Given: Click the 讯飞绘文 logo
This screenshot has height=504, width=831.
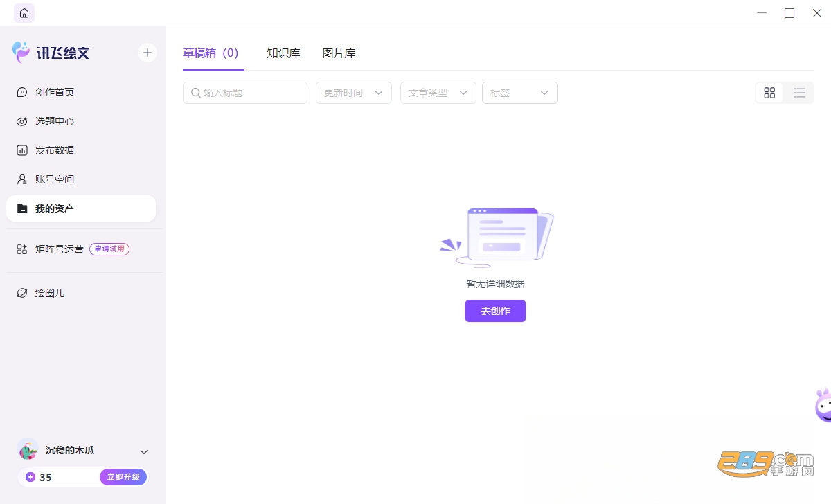Looking at the screenshot, I should click(51, 53).
